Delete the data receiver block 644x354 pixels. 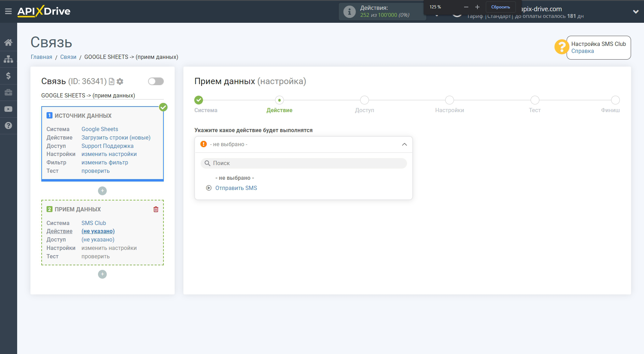pos(156,209)
